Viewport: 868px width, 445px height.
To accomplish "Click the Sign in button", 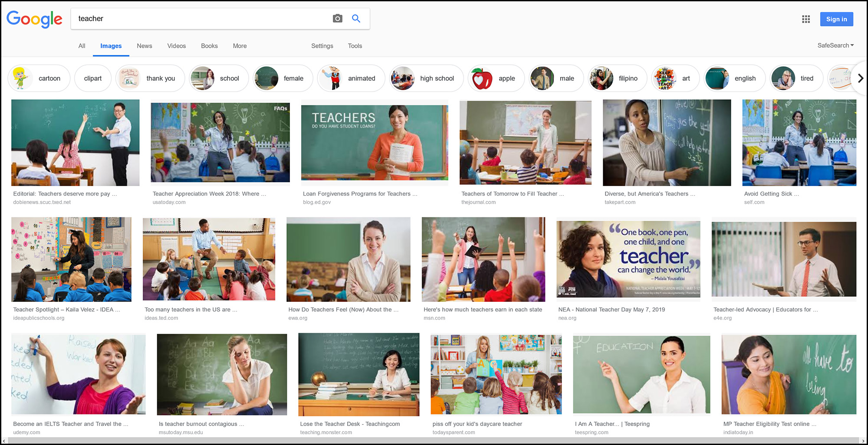I will point(836,19).
